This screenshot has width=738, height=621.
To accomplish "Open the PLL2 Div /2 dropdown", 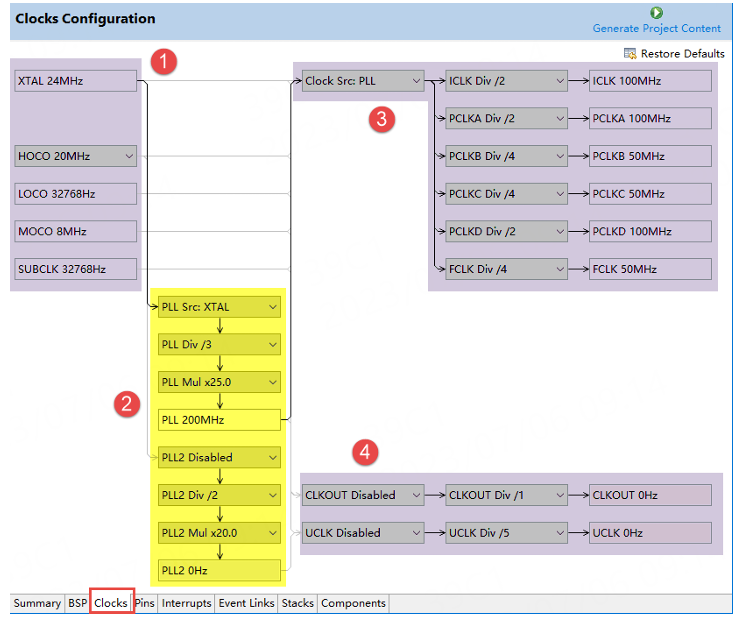I will [219, 495].
